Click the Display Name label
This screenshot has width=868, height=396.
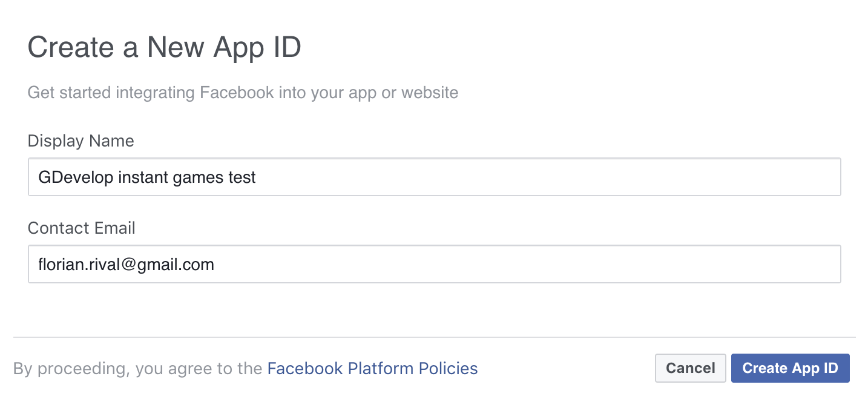tap(81, 141)
